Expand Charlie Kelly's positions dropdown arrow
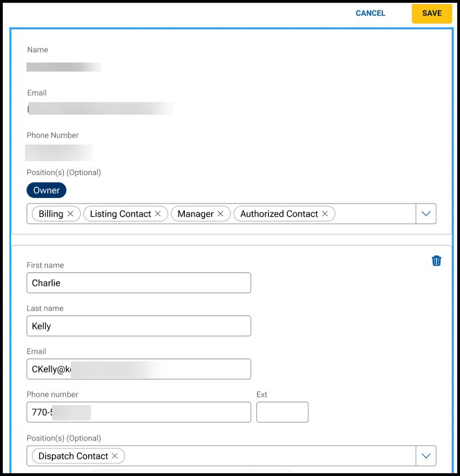460x476 pixels. (x=426, y=456)
